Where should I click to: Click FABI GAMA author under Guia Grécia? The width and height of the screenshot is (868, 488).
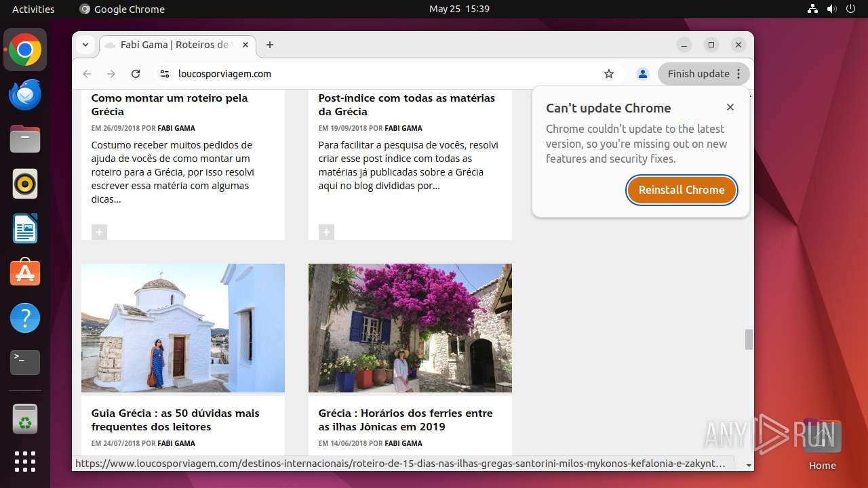coord(176,443)
